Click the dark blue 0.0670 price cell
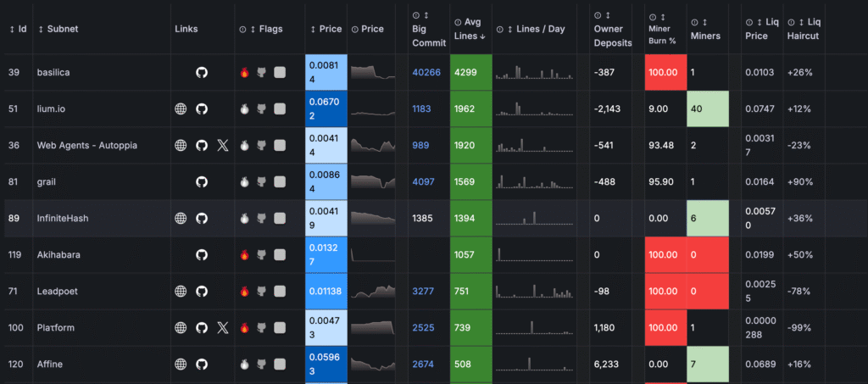 (x=325, y=109)
